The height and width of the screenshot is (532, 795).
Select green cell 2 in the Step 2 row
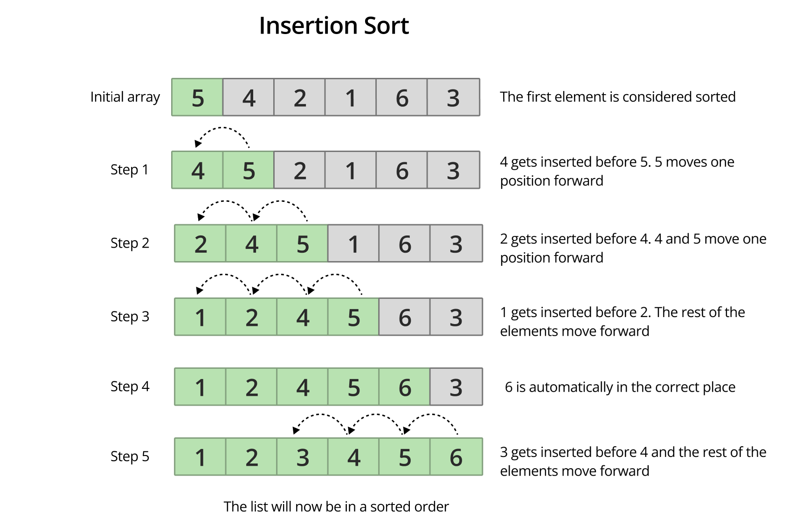[200, 244]
